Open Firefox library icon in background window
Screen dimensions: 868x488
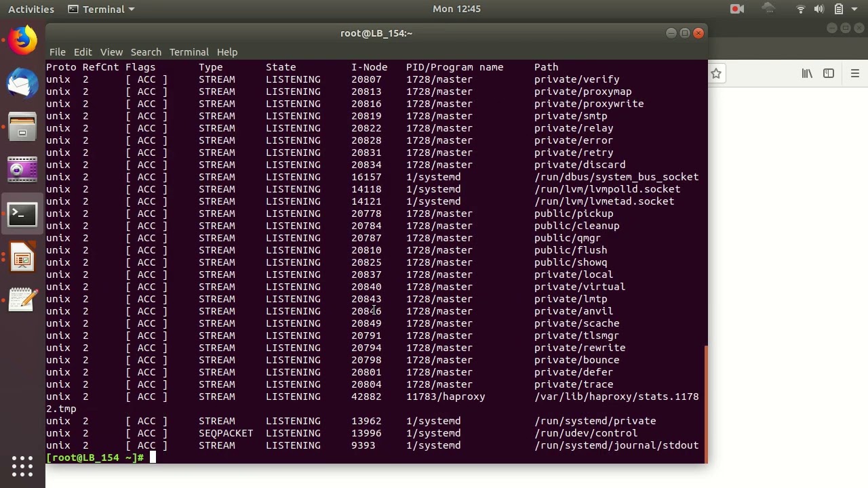(x=807, y=73)
